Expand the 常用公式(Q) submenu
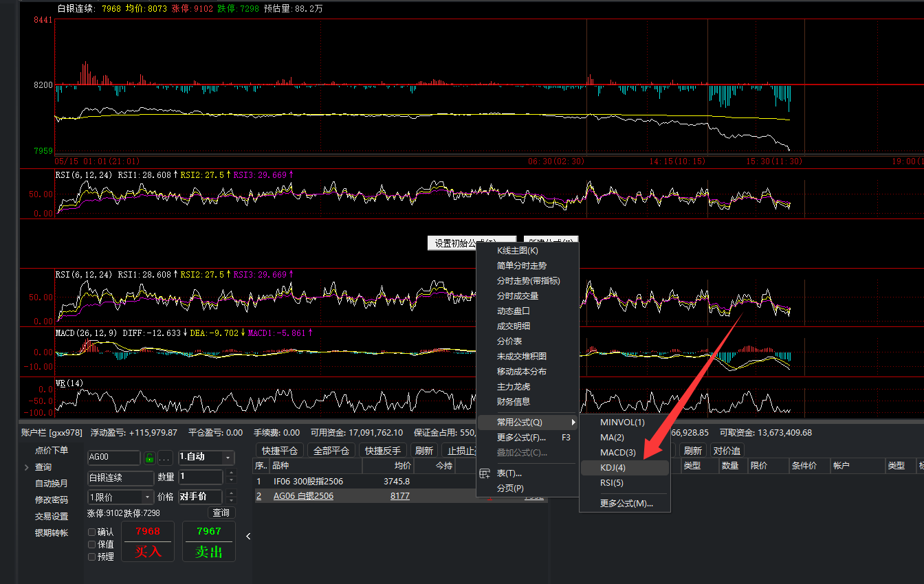924x584 pixels. pos(528,422)
